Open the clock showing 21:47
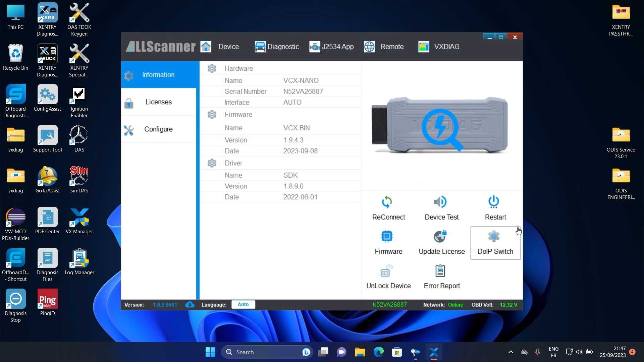This screenshot has width=644, height=362. 613,352
